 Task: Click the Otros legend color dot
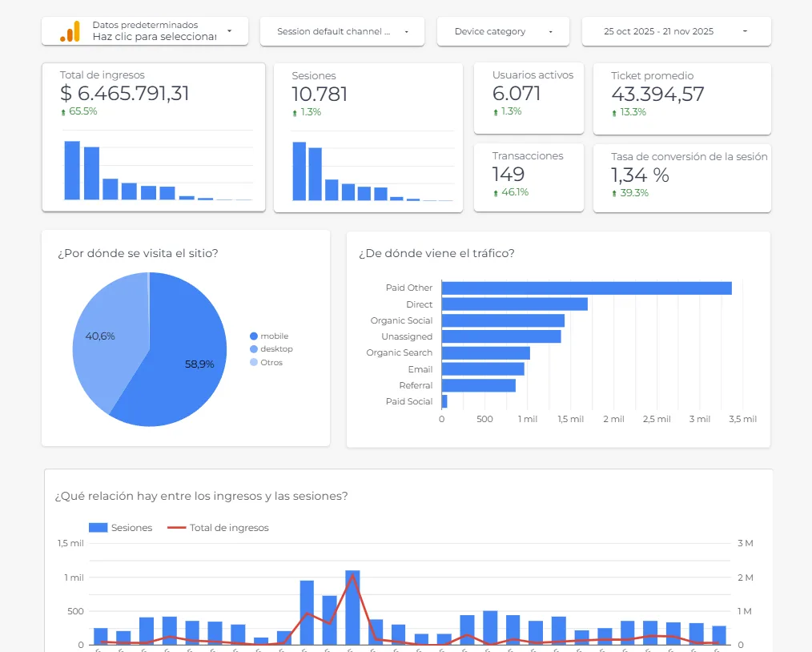[x=254, y=363]
